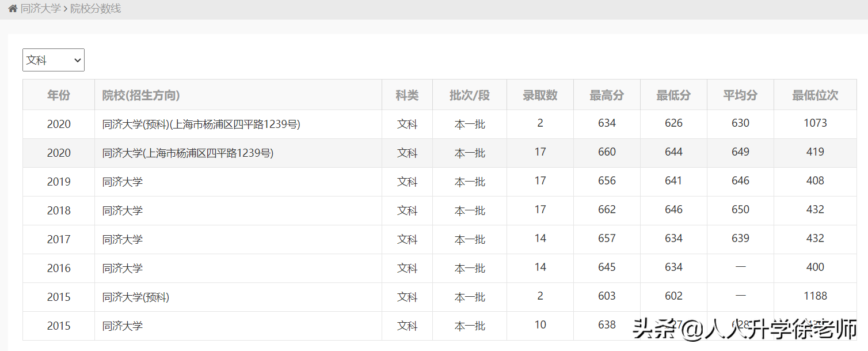Click the 科类 column header
This screenshot has height=351, width=868.
pyautogui.click(x=407, y=95)
